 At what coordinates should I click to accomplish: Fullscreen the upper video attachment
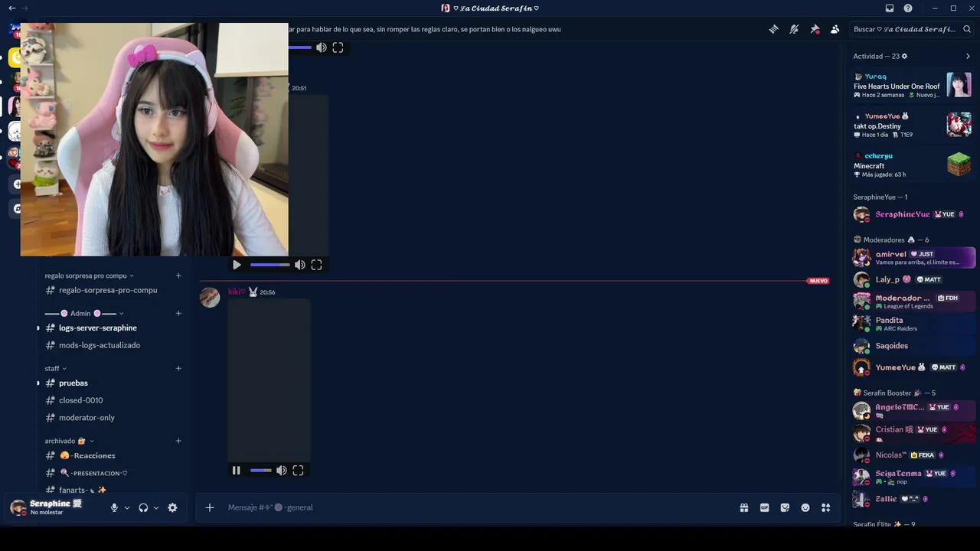pos(316,265)
